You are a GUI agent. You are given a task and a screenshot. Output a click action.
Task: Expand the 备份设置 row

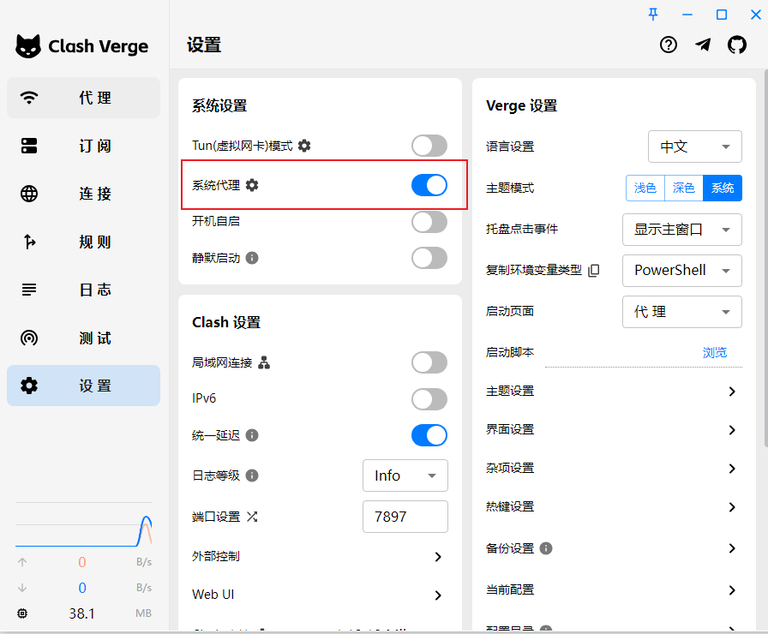click(x=614, y=548)
